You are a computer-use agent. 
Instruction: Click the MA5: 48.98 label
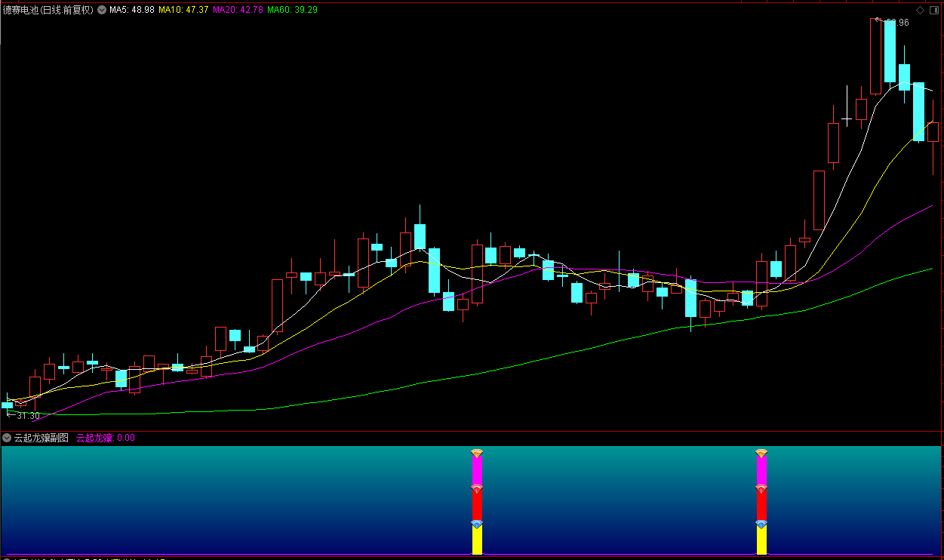132,11
